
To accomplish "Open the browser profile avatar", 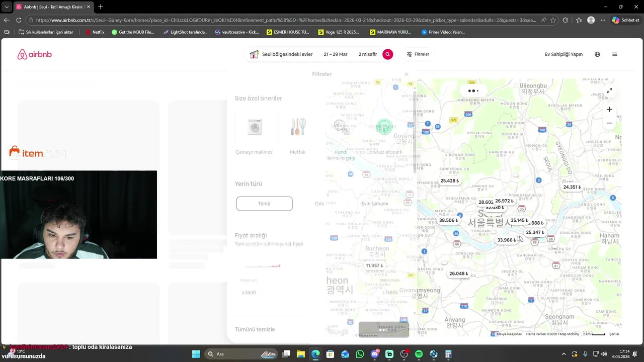I will (591, 20).
